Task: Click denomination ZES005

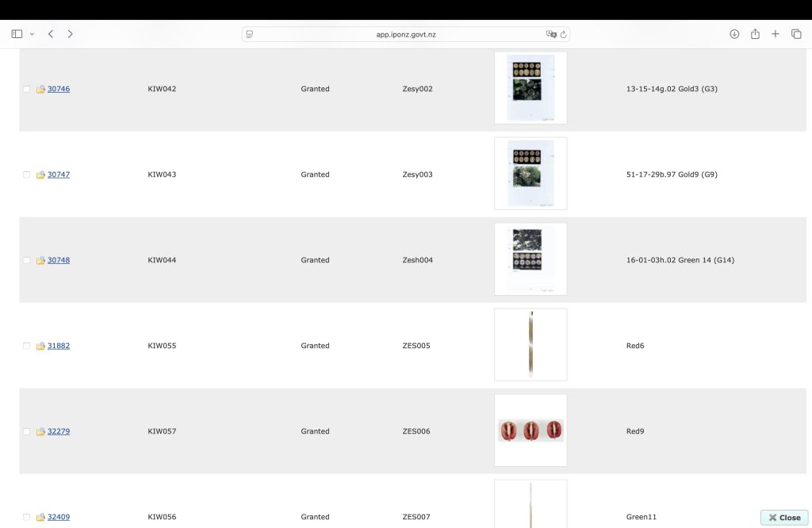Action: point(416,346)
